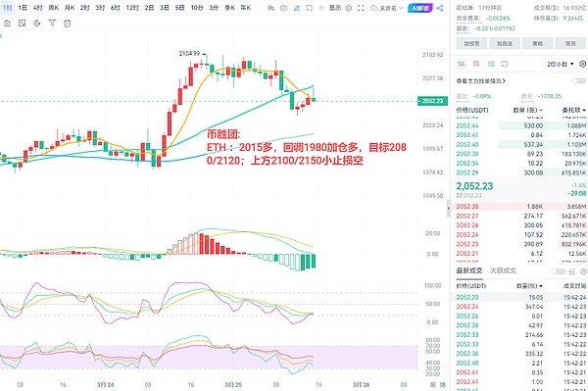Show buy orders only (green) view
Image resolution: width=588 pixels, height=391 pixels.
491,64
